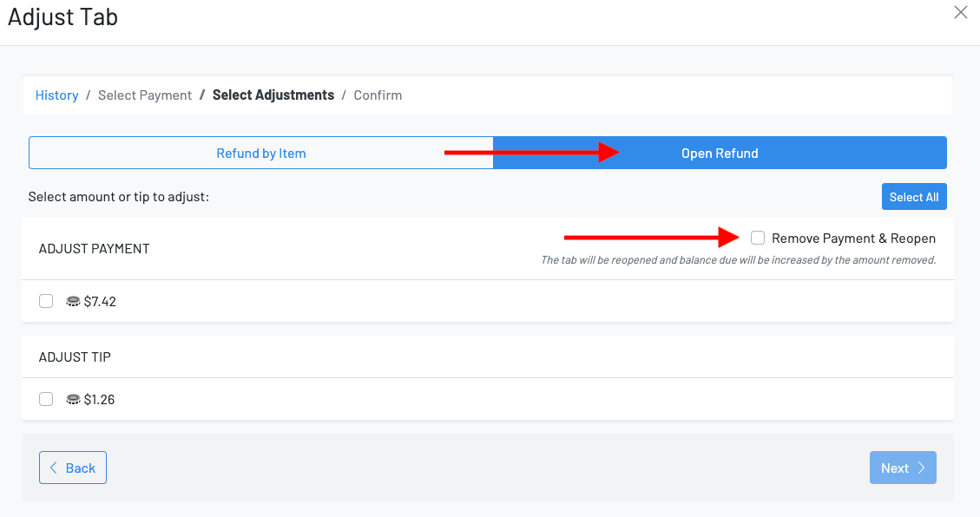
Task: Click the X icon to close Adjust Tab
Action: (960, 12)
